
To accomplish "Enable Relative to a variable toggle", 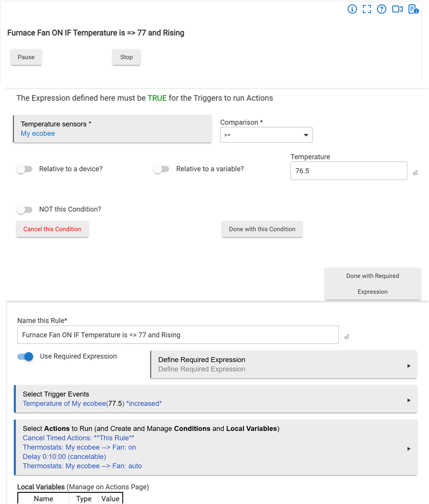I will pyautogui.click(x=161, y=169).
